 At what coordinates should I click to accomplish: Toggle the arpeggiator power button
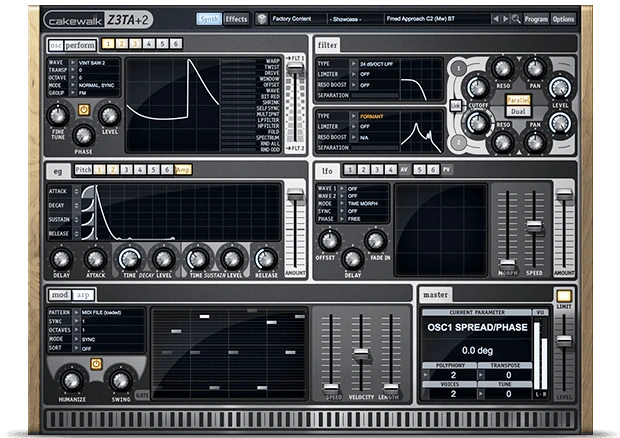pos(96,364)
